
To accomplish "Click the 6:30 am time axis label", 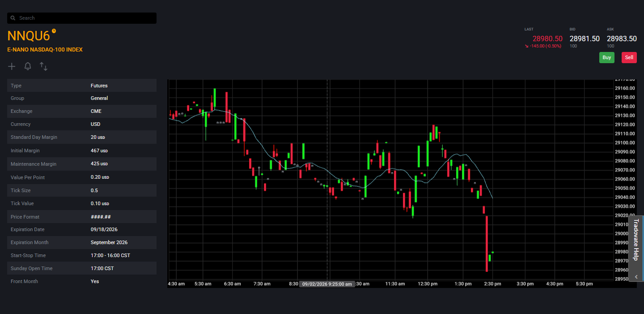I will 232,284.
